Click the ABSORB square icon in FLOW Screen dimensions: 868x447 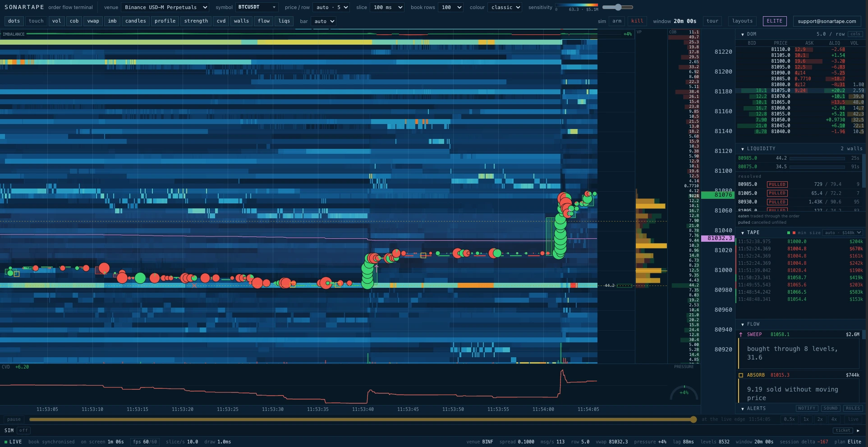(x=741, y=375)
